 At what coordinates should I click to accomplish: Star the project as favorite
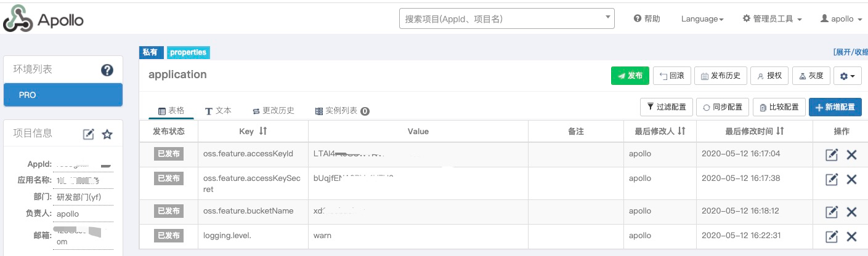pyautogui.click(x=107, y=134)
